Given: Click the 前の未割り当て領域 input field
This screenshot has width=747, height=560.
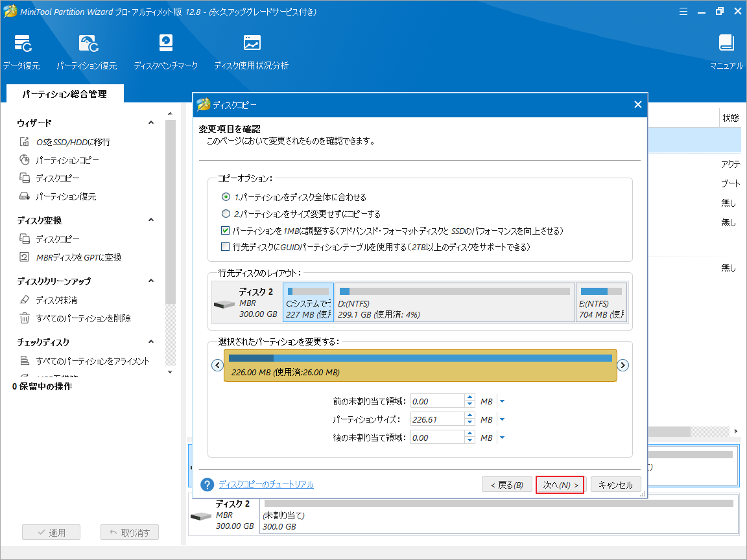Looking at the screenshot, I should pyautogui.click(x=437, y=401).
